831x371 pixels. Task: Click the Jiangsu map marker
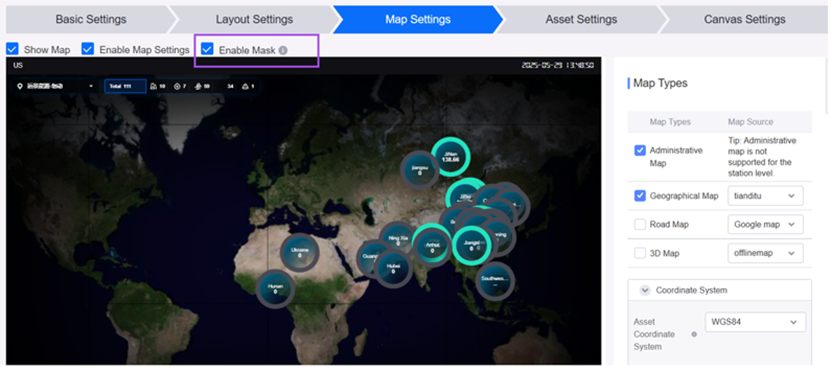tap(419, 170)
